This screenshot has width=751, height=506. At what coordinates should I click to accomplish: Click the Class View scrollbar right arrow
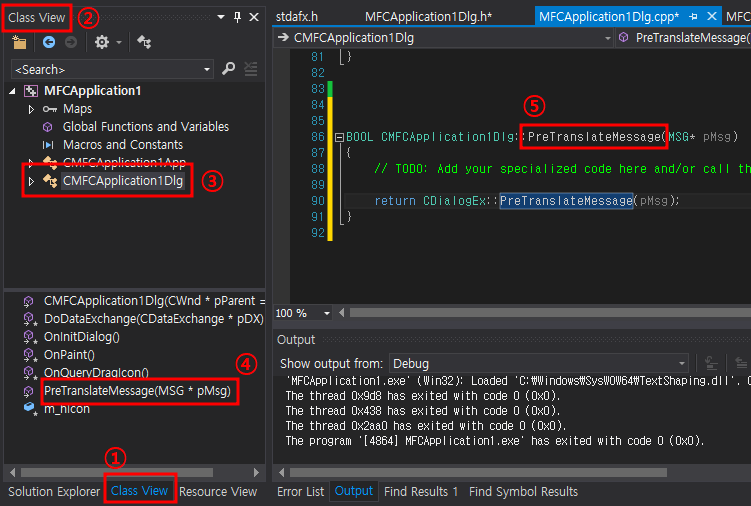tap(256, 472)
